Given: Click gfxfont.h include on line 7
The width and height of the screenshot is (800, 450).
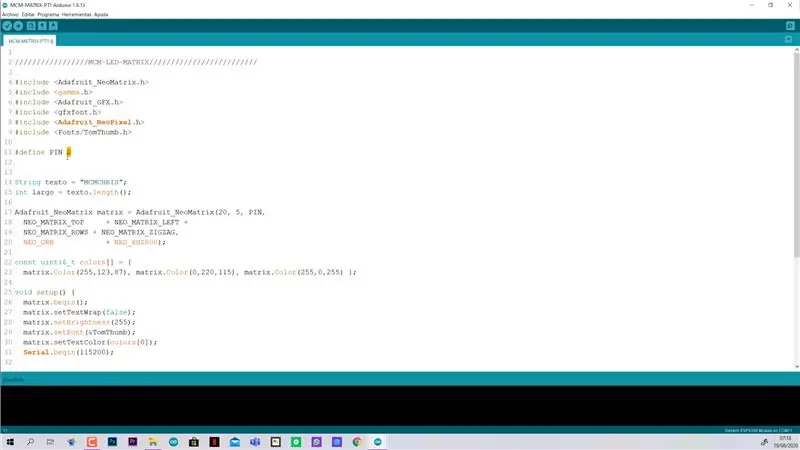Looking at the screenshot, I should [x=78, y=112].
